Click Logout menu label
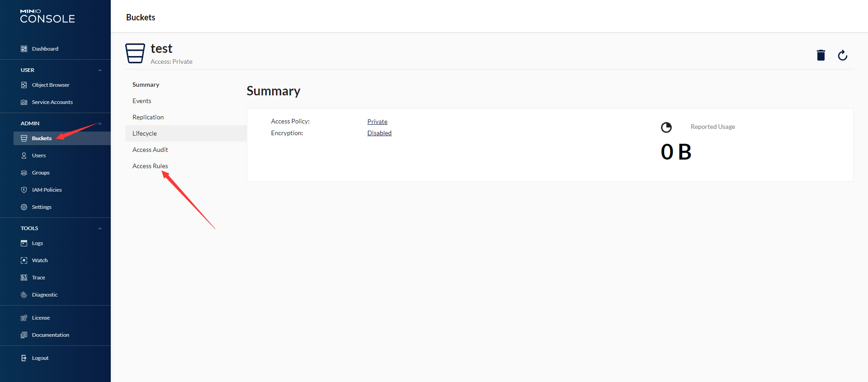 coord(40,358)
